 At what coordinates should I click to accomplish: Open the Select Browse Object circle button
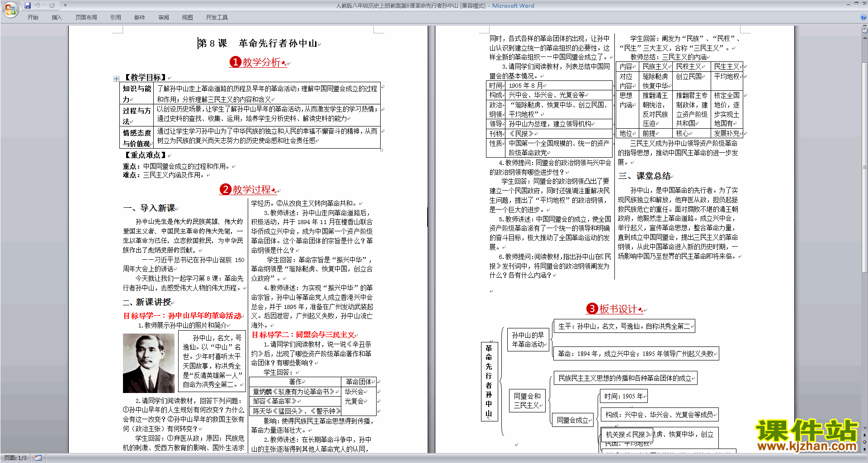point(865,442)
